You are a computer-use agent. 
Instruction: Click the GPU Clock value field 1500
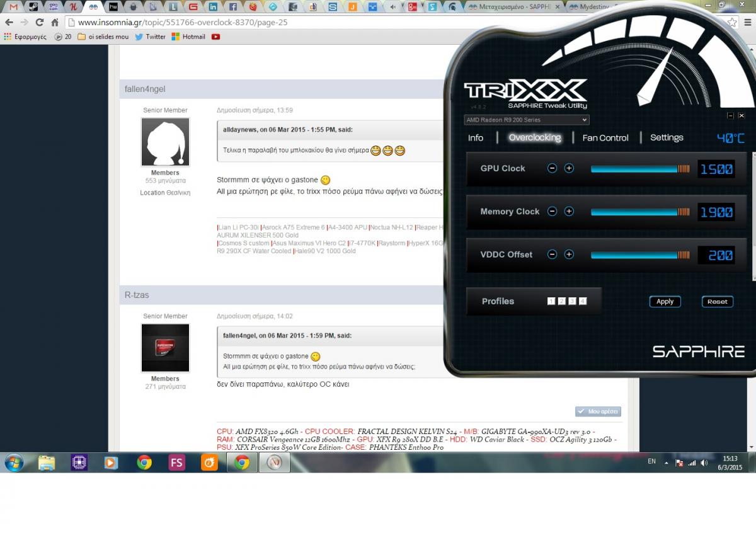tap(717, 169)
